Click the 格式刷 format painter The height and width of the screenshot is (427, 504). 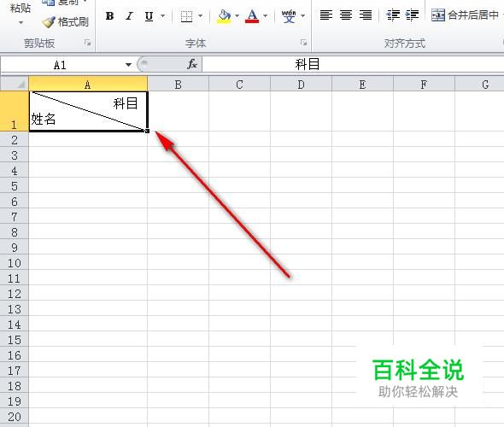tap(66, 22)
